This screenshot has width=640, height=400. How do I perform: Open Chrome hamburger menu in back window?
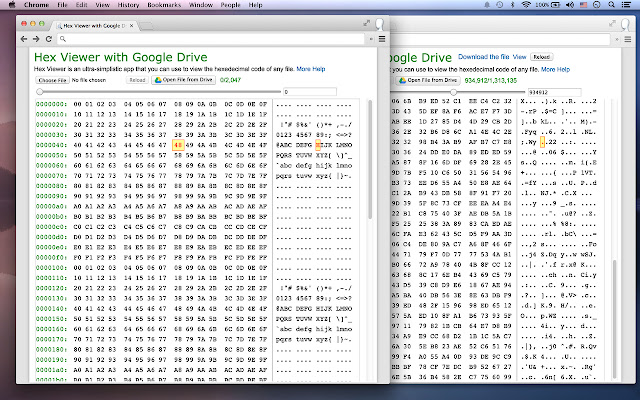628,39
